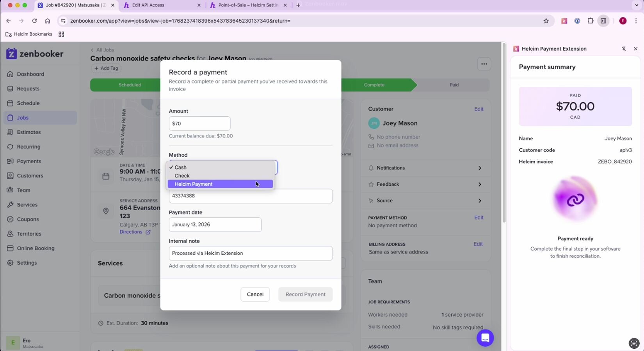
Task: Toggle the browser side panel icon
Action: [x=603, y=21]
